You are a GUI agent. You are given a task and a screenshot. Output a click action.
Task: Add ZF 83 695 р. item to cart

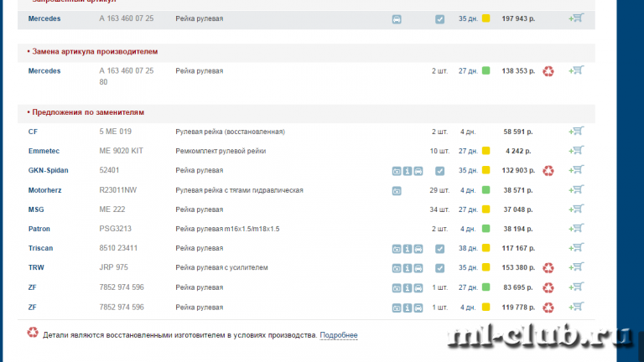click(x=576, y=287)
